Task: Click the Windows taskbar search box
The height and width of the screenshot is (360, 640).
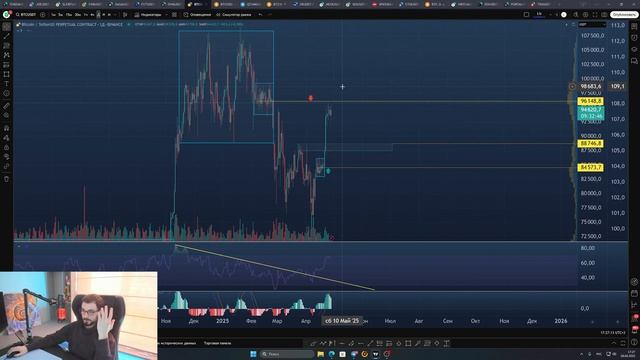Action: 287,354
